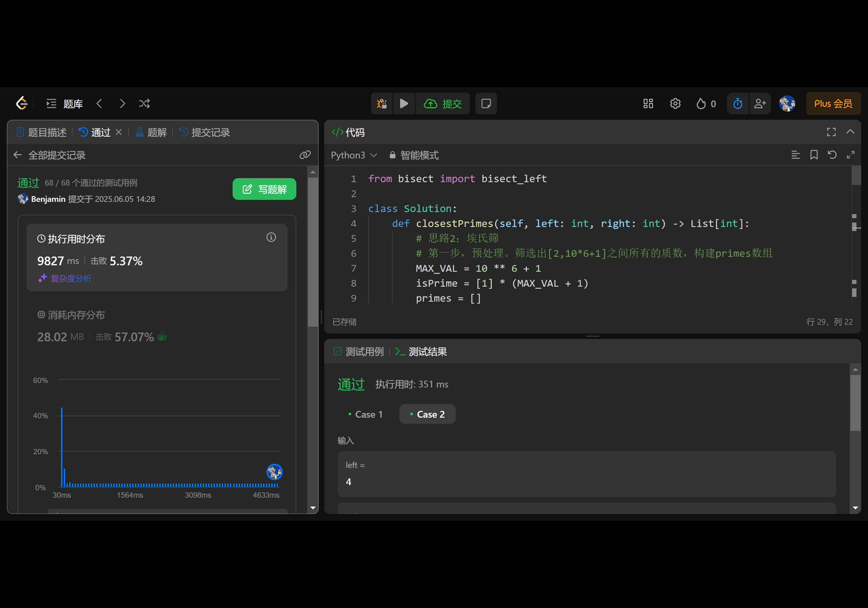Click the timer stopwatch icon
The height and width of the screenshot is (608, 868).
tap(737, 103)
